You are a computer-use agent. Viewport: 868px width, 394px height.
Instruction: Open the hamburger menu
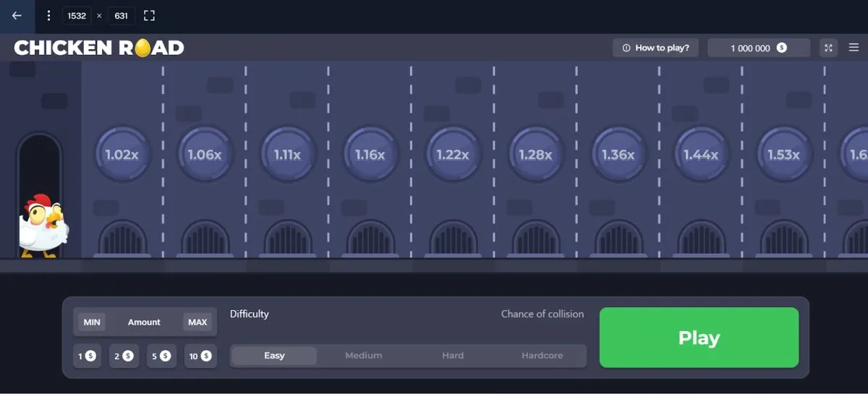coord(854,48)
